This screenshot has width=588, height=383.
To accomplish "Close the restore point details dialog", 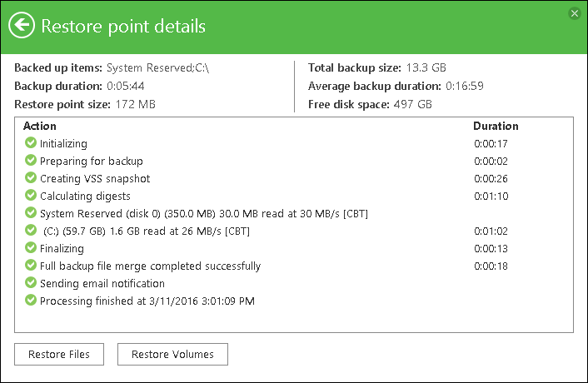I will (x=574, y=13).
